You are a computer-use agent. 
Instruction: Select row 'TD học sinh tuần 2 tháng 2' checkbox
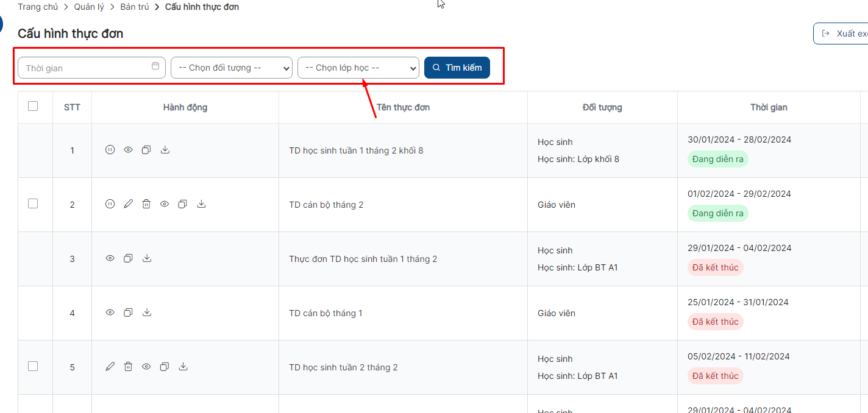coord(33,366)
